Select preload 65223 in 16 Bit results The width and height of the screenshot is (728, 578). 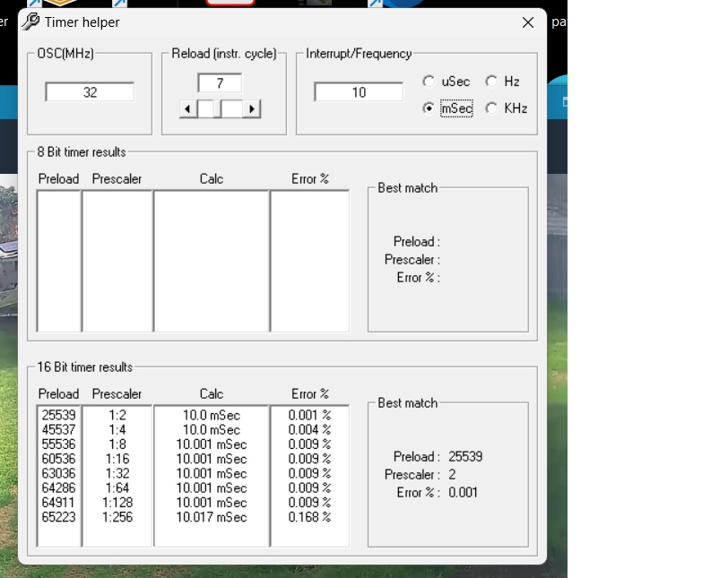(x=59, y=517)
